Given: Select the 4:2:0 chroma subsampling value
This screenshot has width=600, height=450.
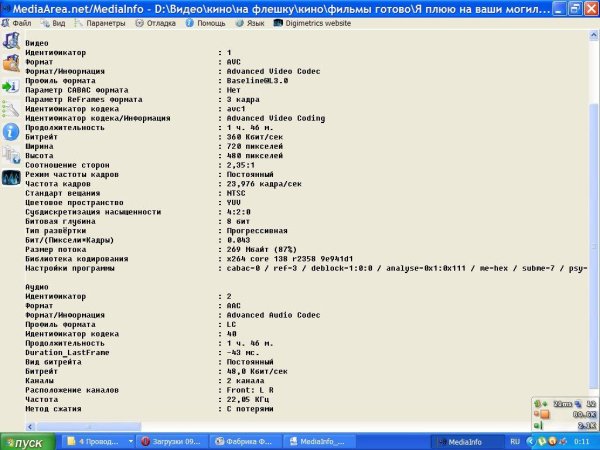Looking at the screenshot, I should (238, 212).
